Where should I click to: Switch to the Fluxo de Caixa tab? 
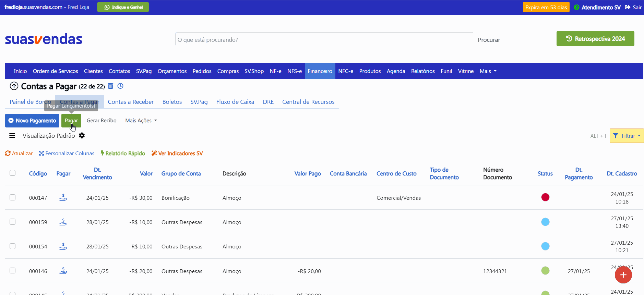tap(235, 102)
